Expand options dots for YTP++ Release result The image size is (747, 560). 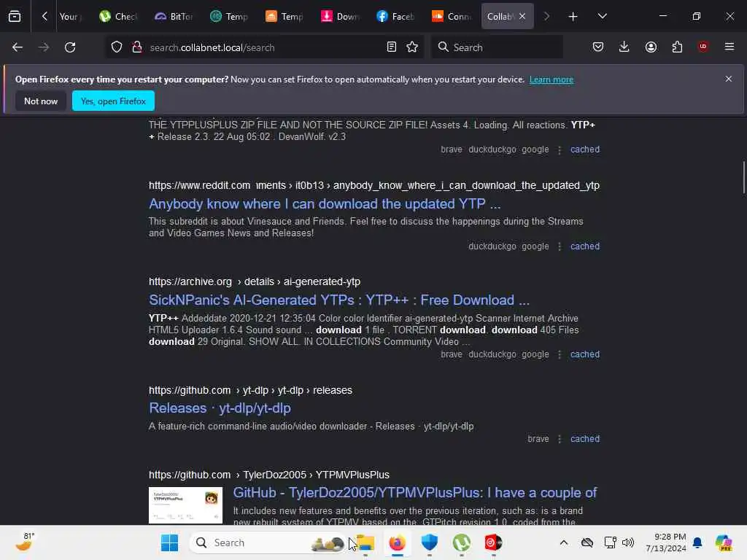coord(560,149)
